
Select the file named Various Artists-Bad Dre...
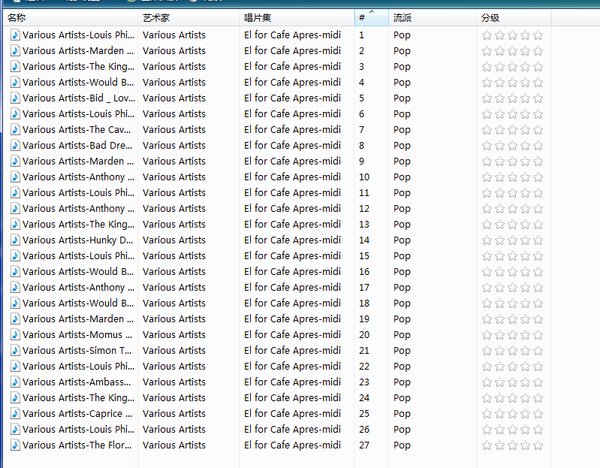(x=77, y=145)
